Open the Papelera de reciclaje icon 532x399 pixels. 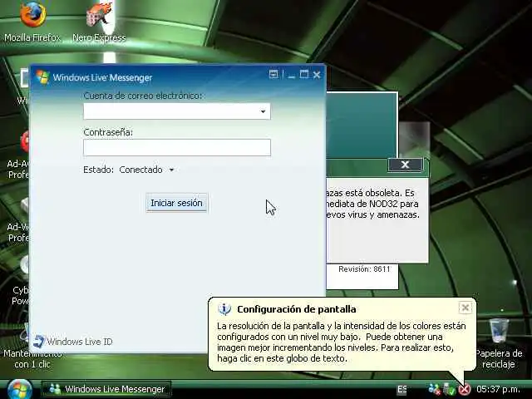click(499, 343)
